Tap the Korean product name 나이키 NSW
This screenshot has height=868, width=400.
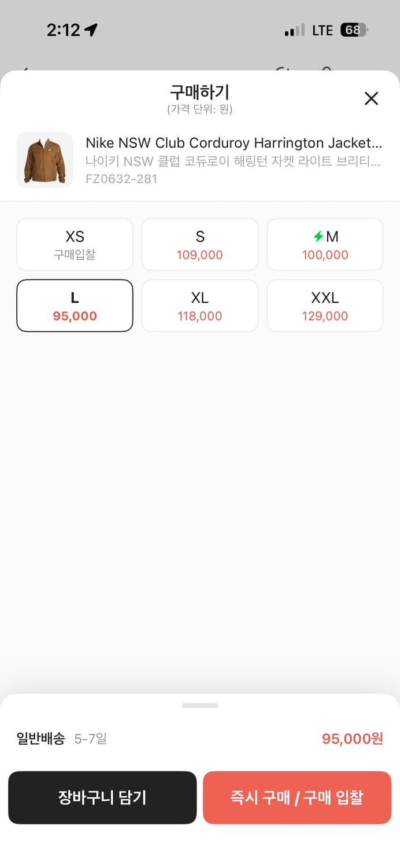(234, 161)
